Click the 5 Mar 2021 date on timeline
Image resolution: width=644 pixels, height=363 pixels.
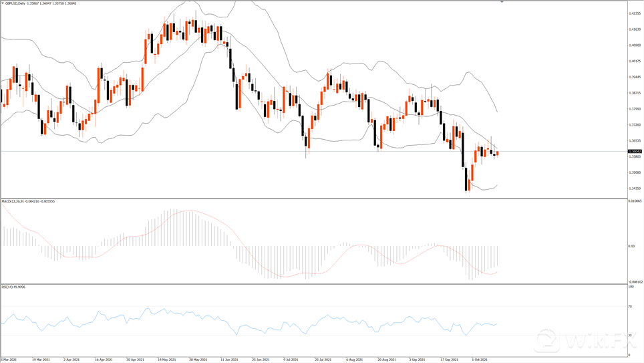9,360
